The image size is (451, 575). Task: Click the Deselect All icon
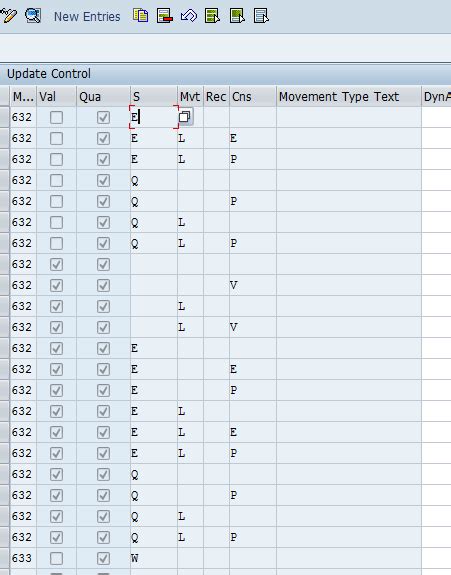[x=261, y=16]
